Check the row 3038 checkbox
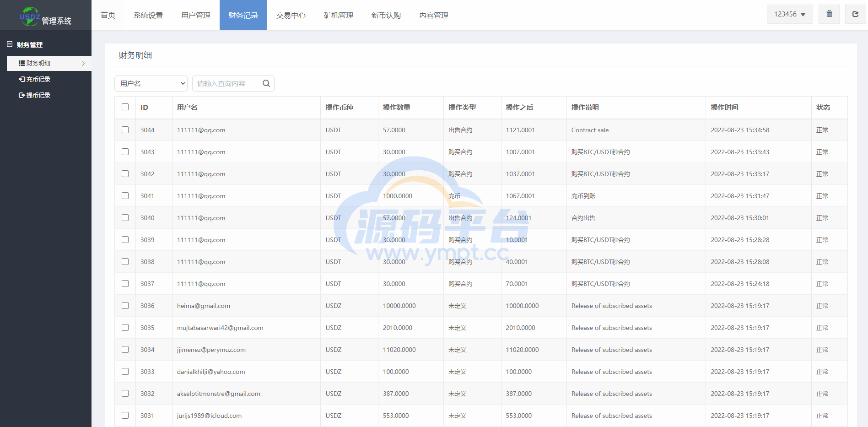Screen dimensions: 868x427 pyautogui.click(x=125, y=262)
